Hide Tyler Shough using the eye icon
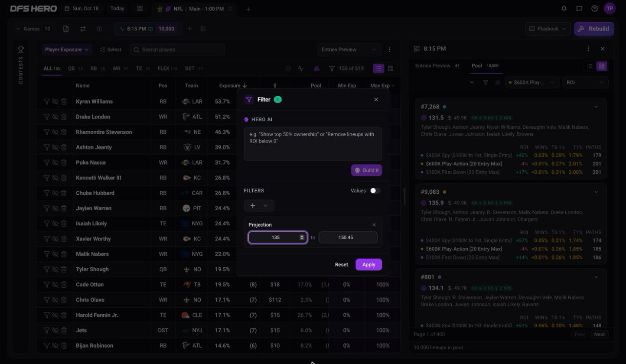 [55, 270]
